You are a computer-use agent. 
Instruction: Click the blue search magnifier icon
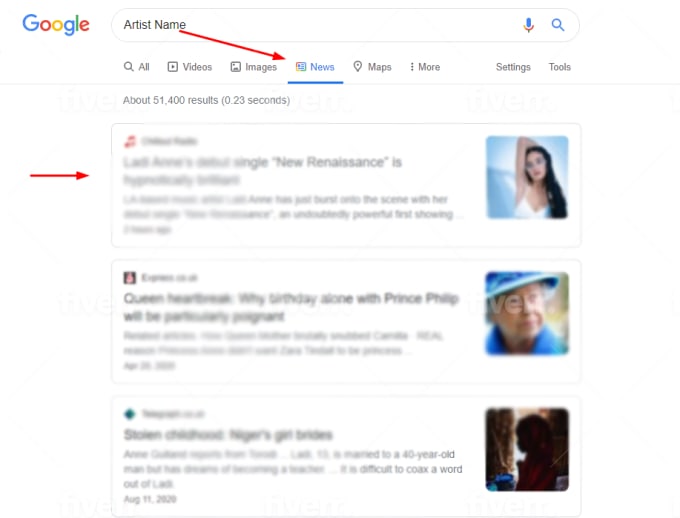coord(558,25)
